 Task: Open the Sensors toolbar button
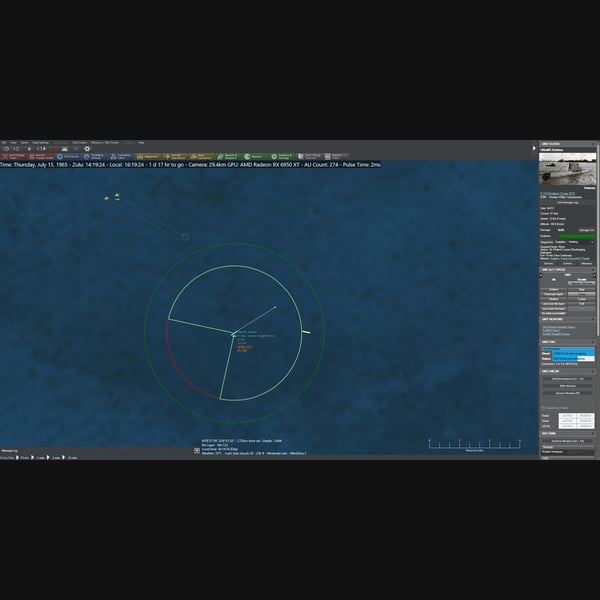(x=255, y=157)
